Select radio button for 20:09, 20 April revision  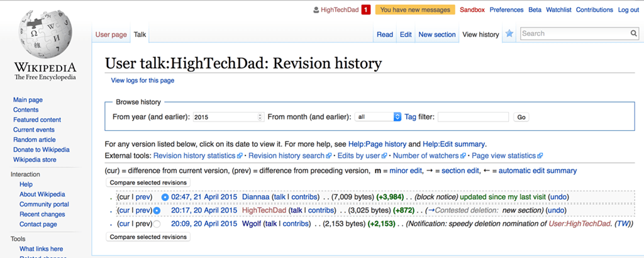point(157,224)
